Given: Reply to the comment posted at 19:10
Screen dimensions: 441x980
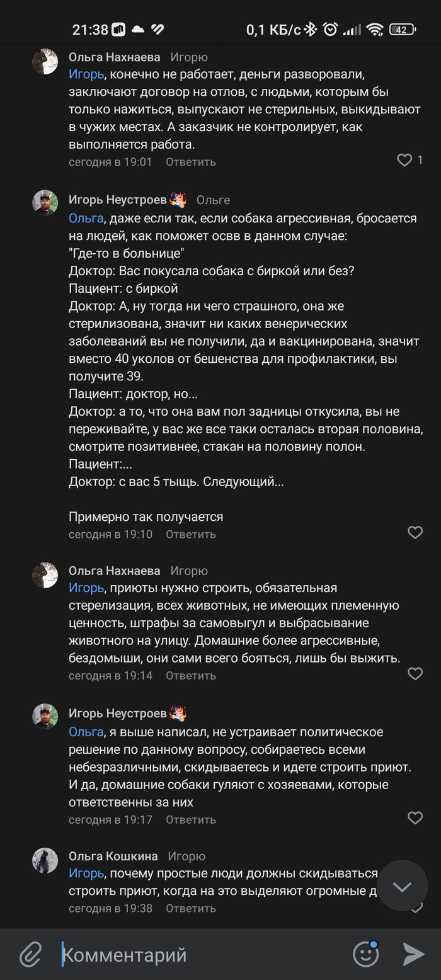Looking at the screenshot, I should (190, 534).
